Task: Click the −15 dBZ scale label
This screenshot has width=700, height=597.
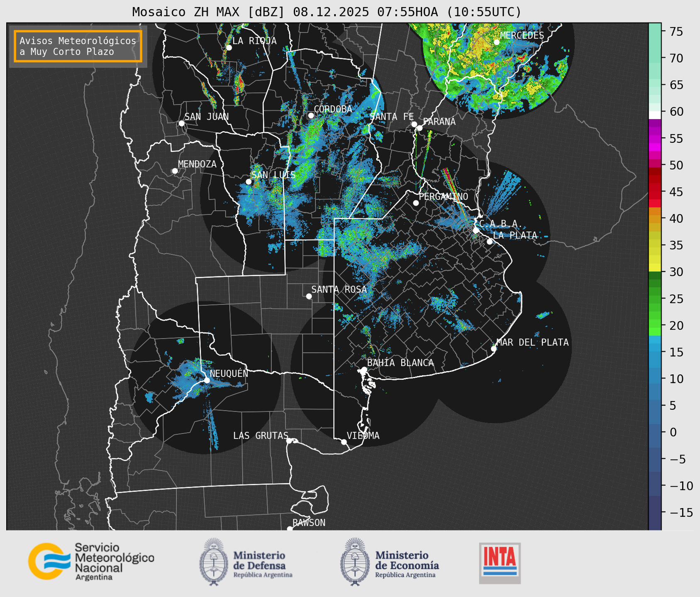Action: click(x=681, y=513)
